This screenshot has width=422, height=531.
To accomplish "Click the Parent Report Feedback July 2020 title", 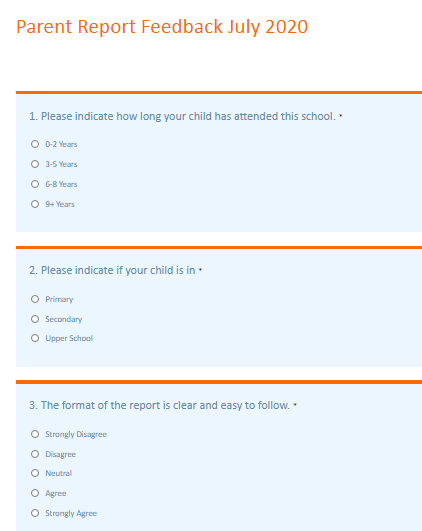I will click(x=162, y=27).
